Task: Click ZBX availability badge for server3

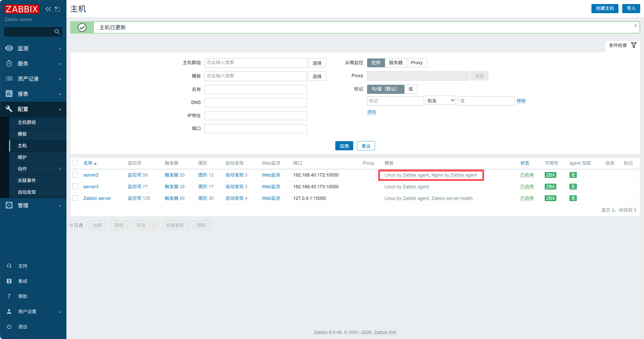Action: [x=551, y=186]
